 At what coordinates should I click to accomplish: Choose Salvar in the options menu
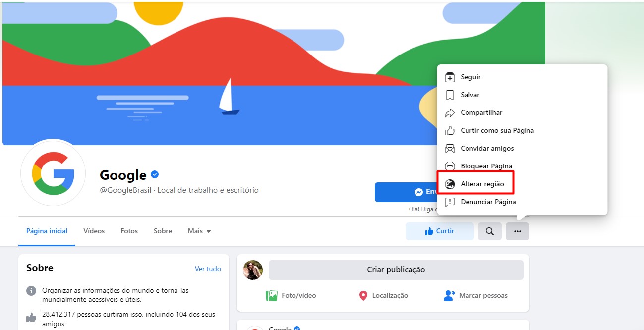point(522,95)
